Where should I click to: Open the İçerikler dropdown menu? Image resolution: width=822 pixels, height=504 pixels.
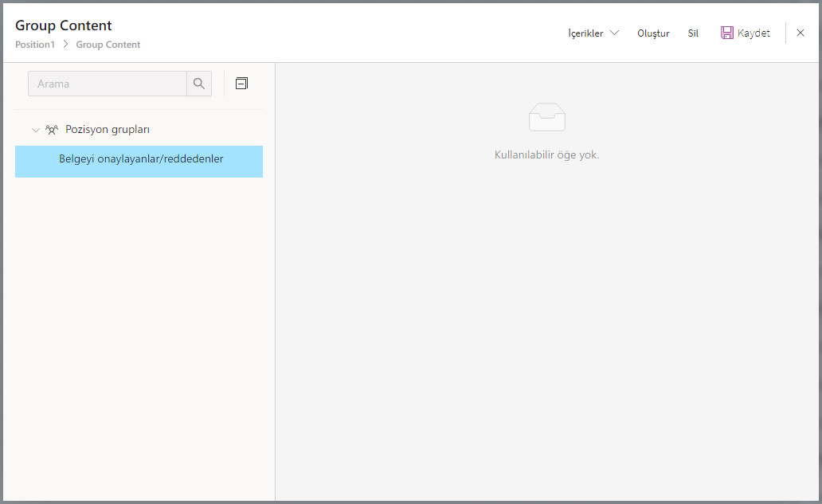pos(585,33)
